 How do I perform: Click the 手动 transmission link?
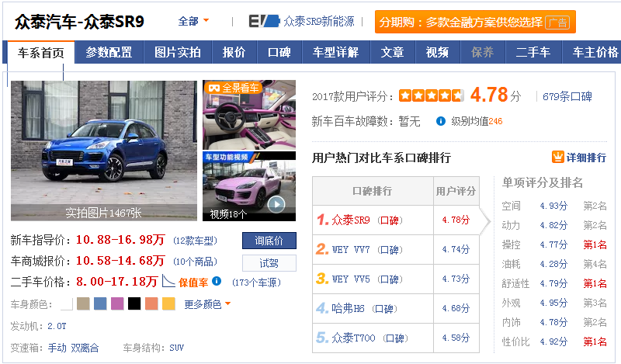[x=57, y=348]
